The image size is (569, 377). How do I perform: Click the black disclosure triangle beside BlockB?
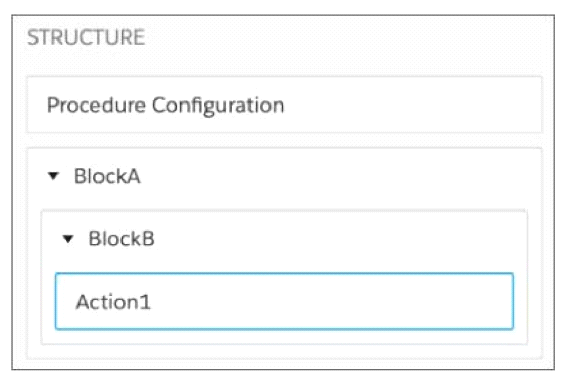coord(68,239)
